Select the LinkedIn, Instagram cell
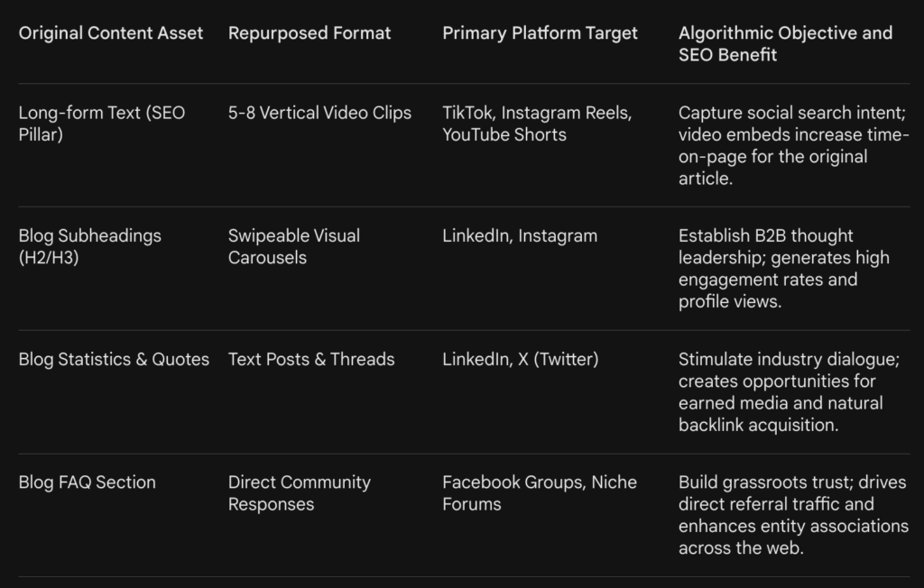 519,235
